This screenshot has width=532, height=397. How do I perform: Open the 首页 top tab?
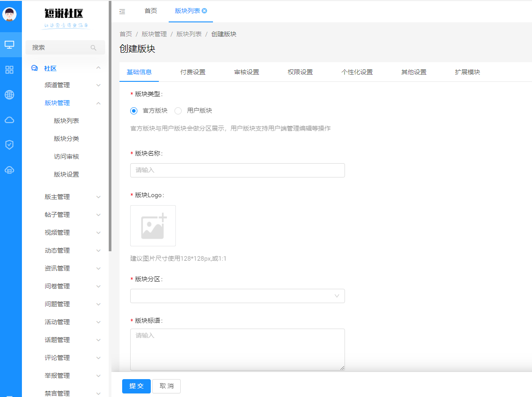pyautogui.click(x=151, y=11)
